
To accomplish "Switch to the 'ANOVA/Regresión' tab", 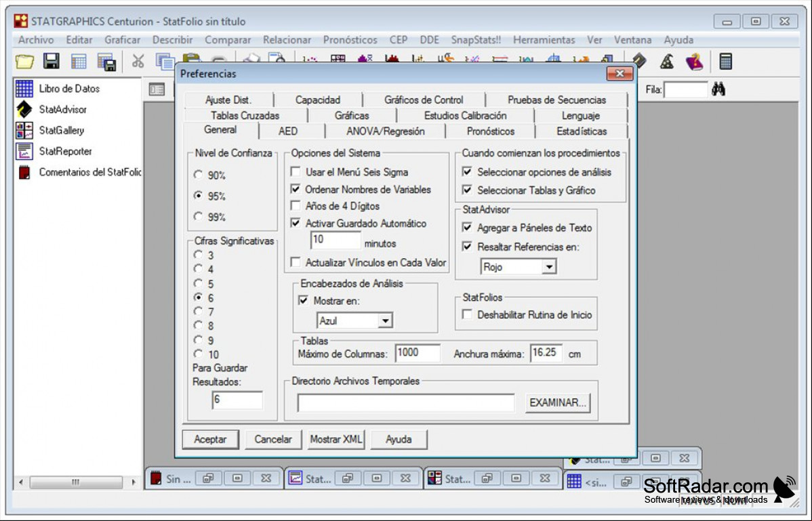I will tap(386, 131).
